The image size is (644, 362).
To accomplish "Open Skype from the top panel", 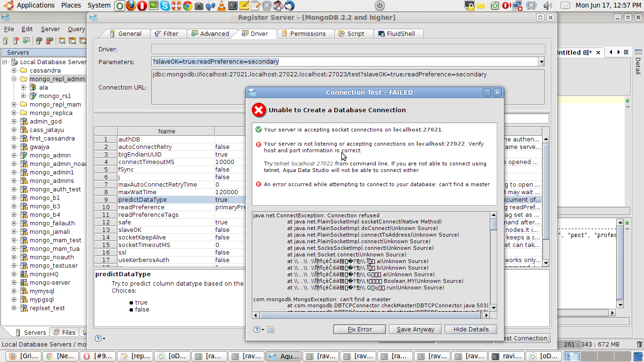I will pos(165,6).
